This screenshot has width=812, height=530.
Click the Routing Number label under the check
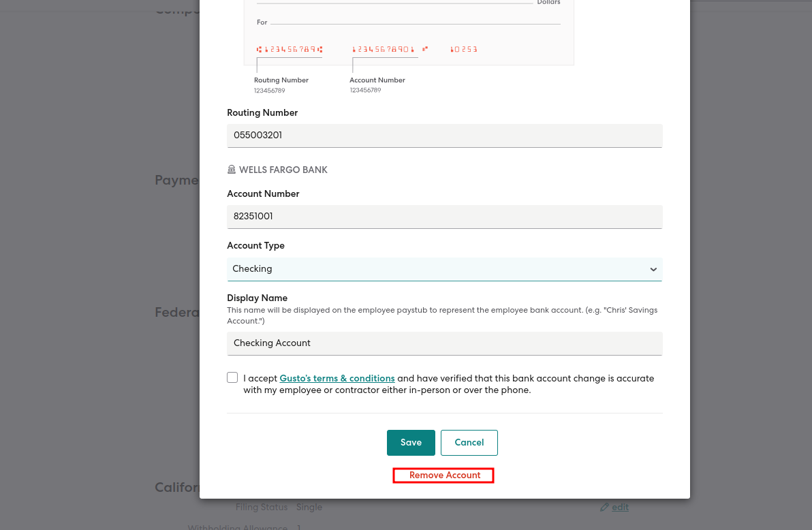tap(281, 80)
